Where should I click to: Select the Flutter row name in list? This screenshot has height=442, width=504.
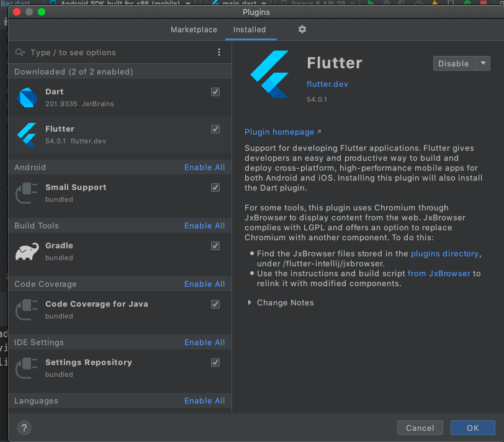pos(60,129)
